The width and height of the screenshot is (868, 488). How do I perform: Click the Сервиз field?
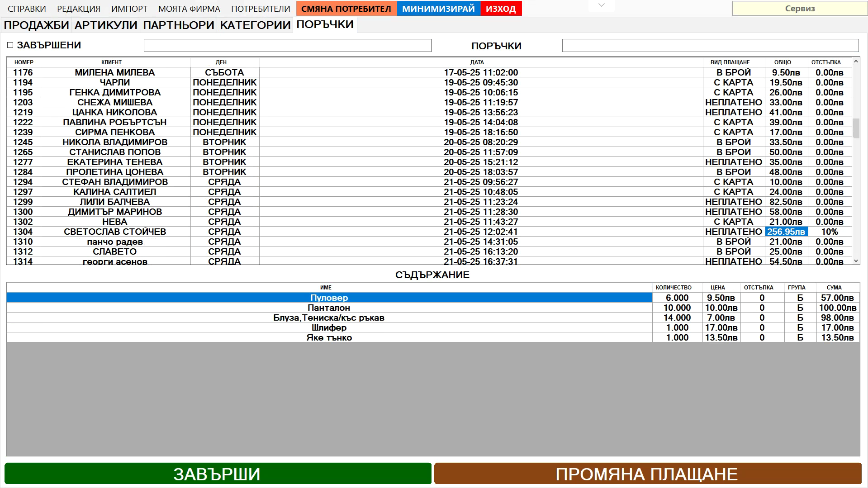click(799, 8)
